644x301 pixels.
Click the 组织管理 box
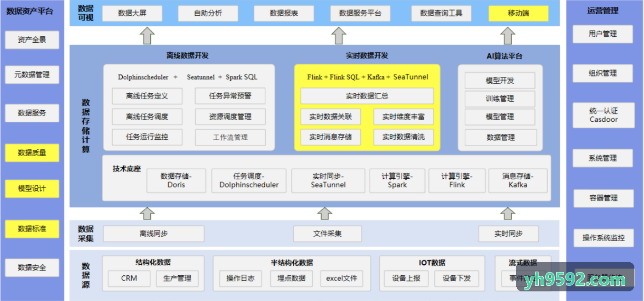603,73
